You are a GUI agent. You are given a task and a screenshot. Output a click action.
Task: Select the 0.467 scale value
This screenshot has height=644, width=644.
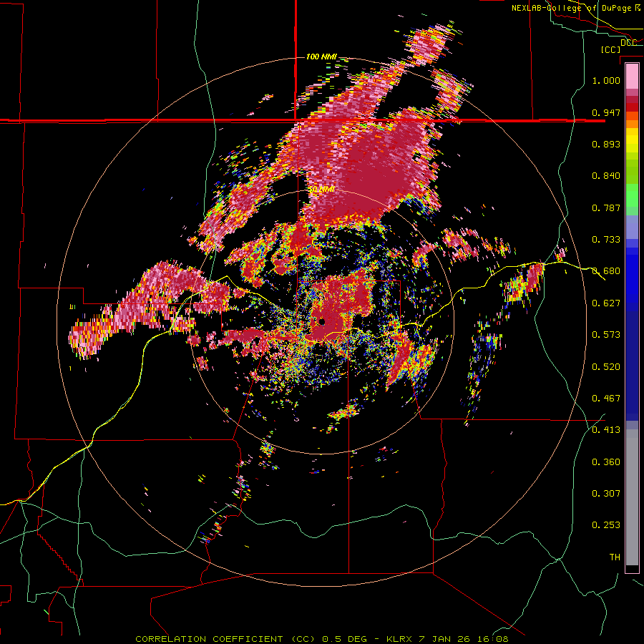point(606,398)
